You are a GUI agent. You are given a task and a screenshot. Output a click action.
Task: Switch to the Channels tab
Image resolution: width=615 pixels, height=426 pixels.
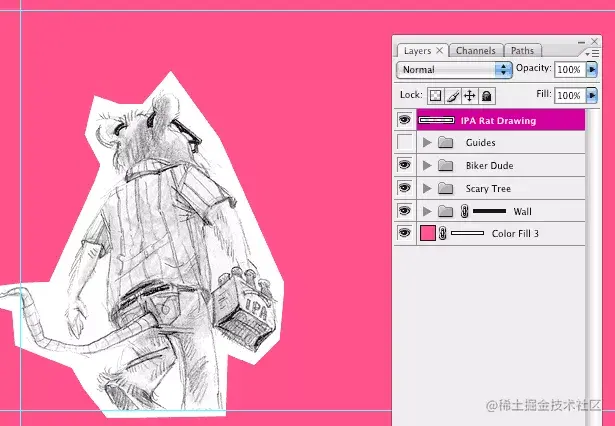(x=475, y=51)
